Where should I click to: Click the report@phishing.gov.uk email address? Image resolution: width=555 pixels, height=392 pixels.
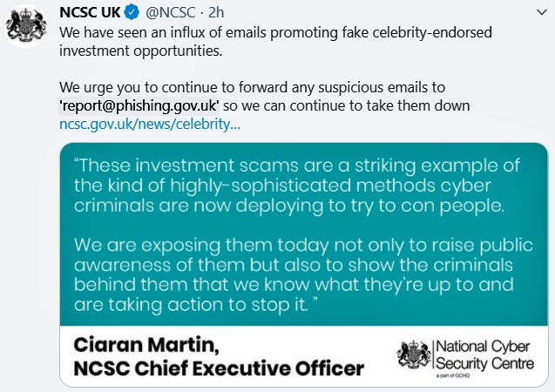139,105
